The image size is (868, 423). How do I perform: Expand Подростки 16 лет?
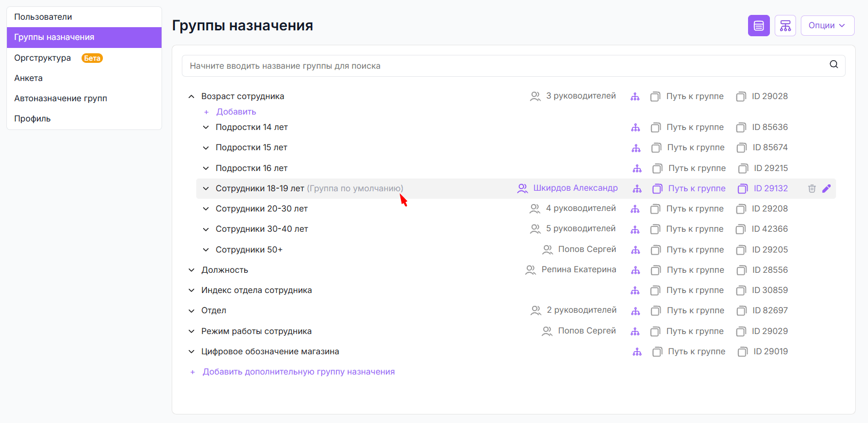point(206,168)
